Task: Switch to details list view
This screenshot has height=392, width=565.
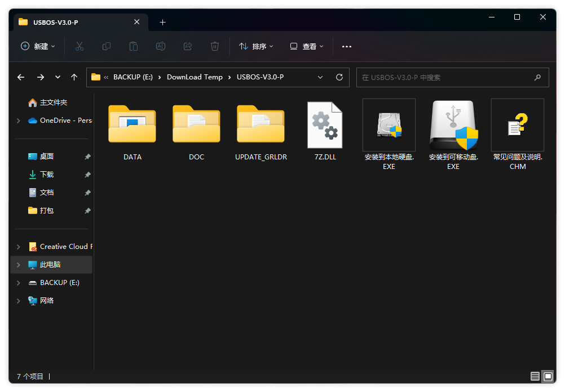Action: (x=535, y=376)
